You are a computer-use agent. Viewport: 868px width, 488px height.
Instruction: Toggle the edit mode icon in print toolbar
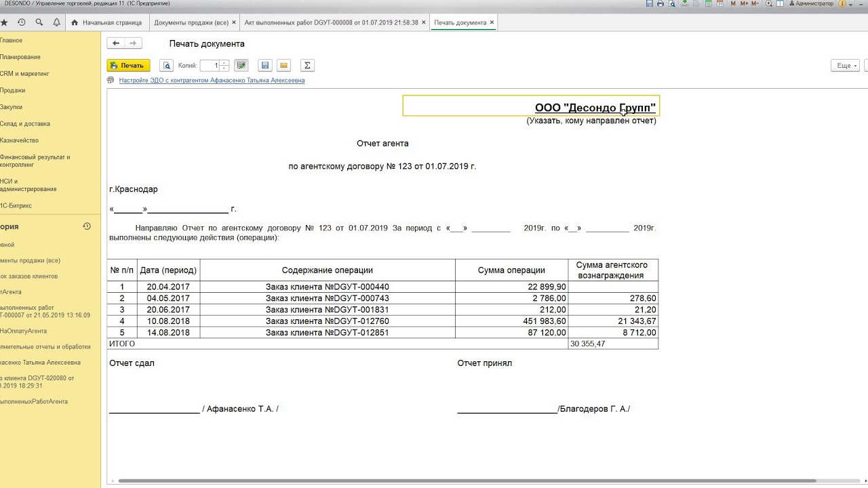[241, 66]
